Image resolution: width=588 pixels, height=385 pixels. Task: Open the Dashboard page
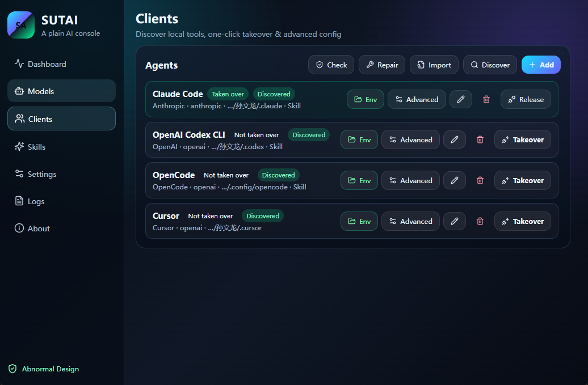[x=61, y=64]
